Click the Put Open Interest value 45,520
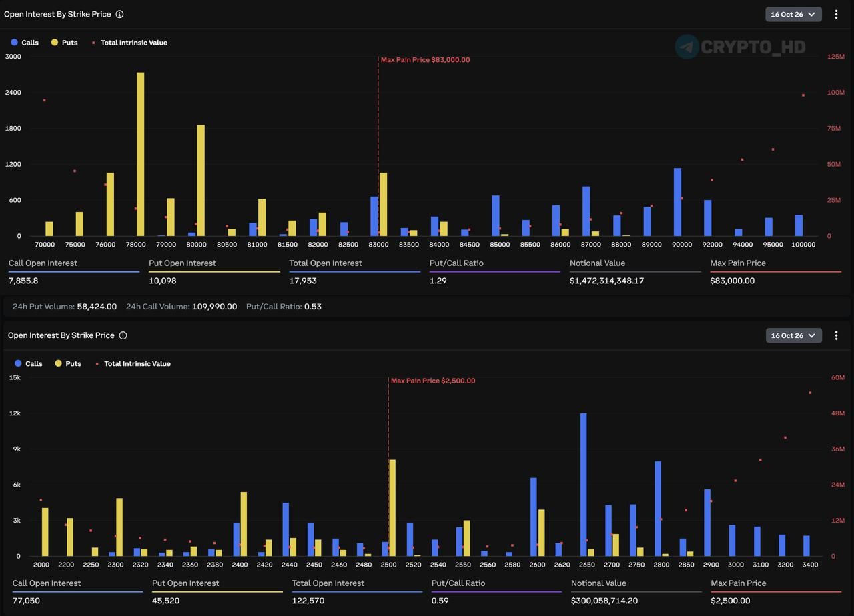This screenshot has width=854, height=616. (x=166, y=601)
